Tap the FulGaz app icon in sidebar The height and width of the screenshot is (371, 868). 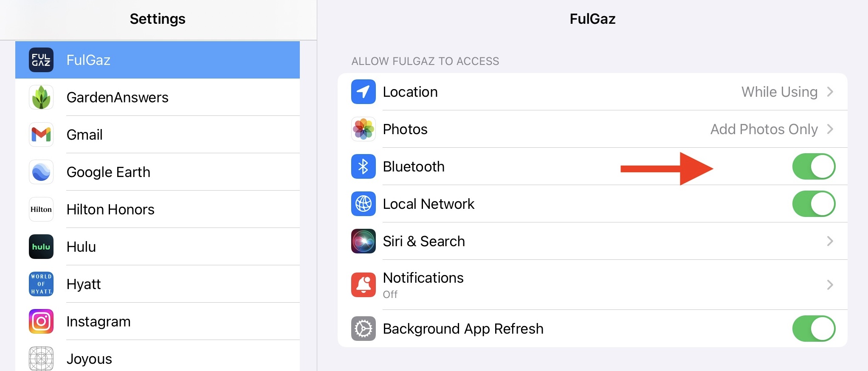41,60
